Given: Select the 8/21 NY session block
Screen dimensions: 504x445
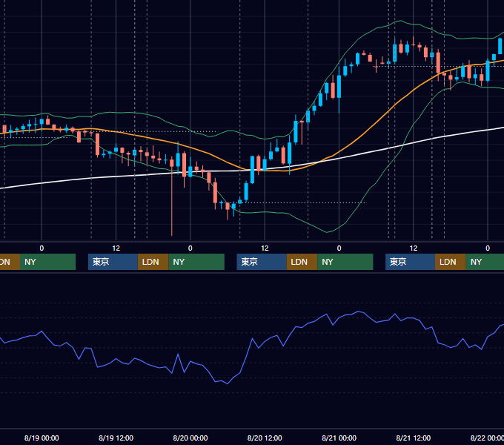Looking at the screenshot, I should click(x=485, y=262).
